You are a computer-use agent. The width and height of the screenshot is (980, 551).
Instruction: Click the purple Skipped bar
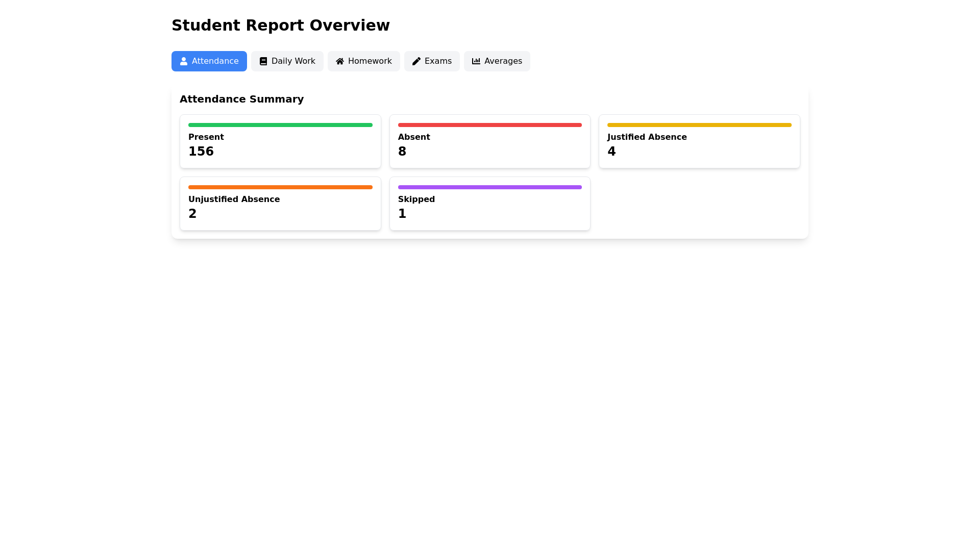[490, 187]
